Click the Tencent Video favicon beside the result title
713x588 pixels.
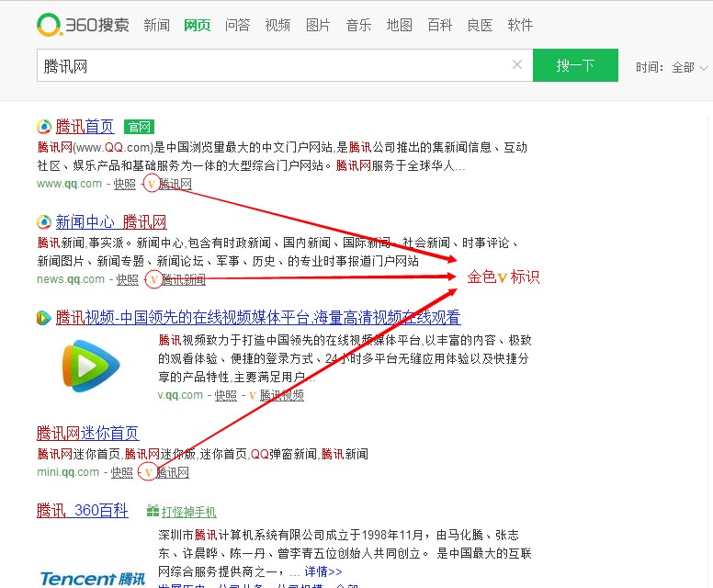(44, 317)
